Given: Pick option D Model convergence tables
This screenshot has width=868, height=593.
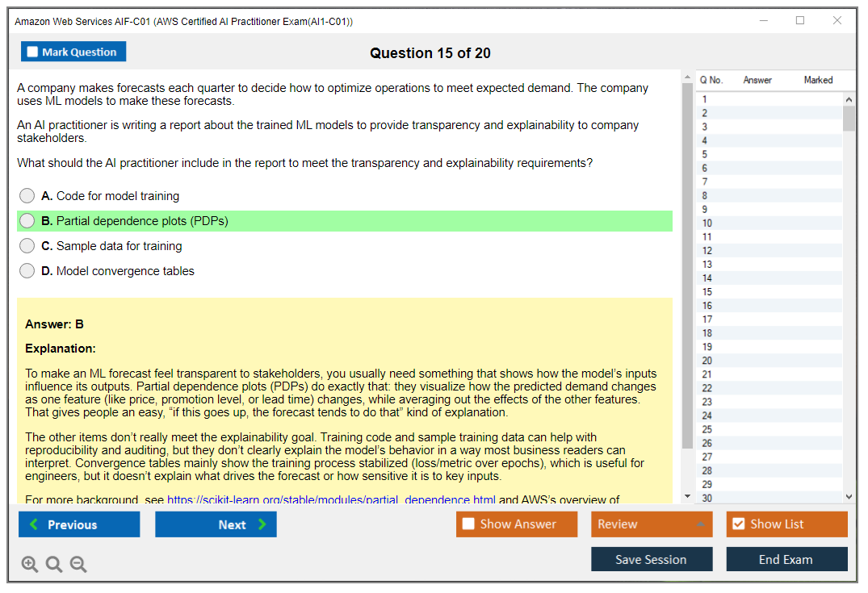Looking at the screenshot, I should tap(27, 271).
